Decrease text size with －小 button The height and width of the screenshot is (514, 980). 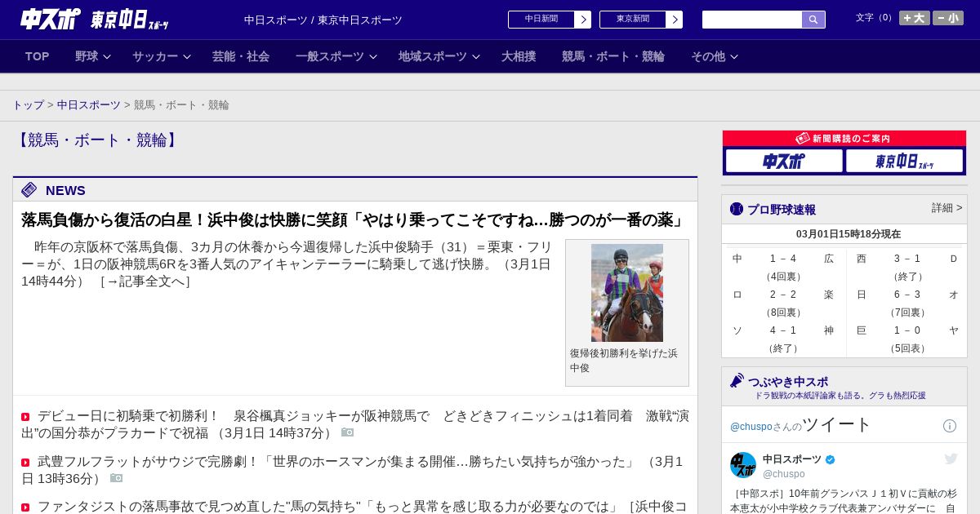pos(948,18)
